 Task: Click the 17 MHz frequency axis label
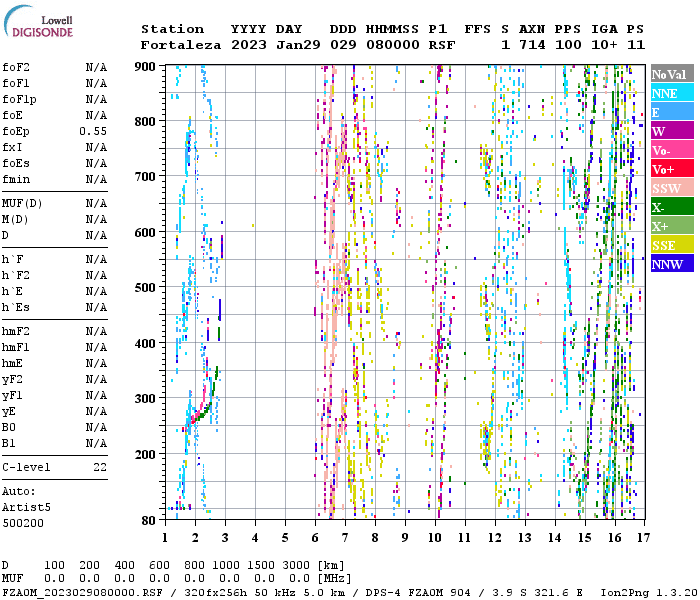[x=643, y=538]
